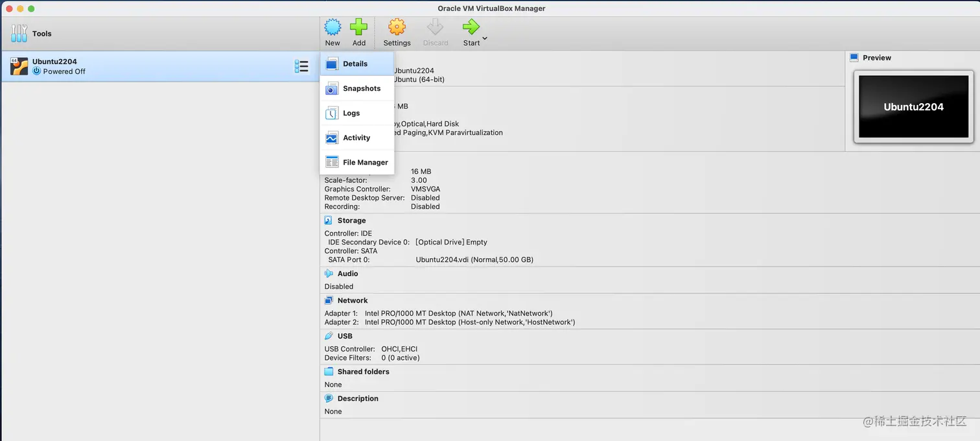980x441 pixels.
Task: Open the Storage section header
Action: (x=351, y=220)
